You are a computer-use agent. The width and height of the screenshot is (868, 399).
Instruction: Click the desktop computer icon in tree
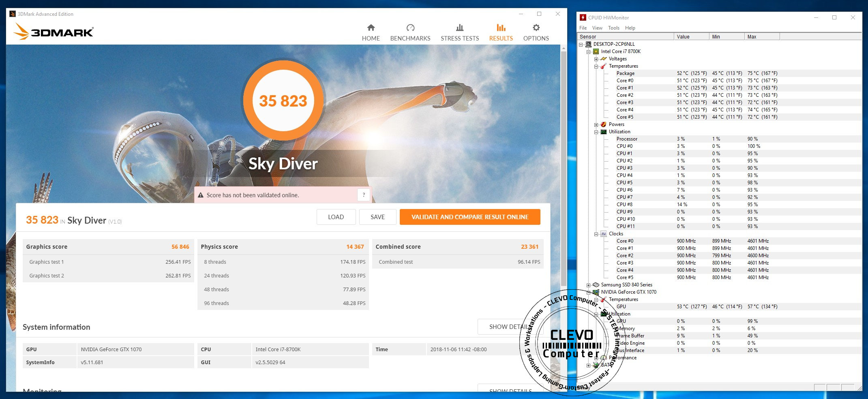point(588,44)
